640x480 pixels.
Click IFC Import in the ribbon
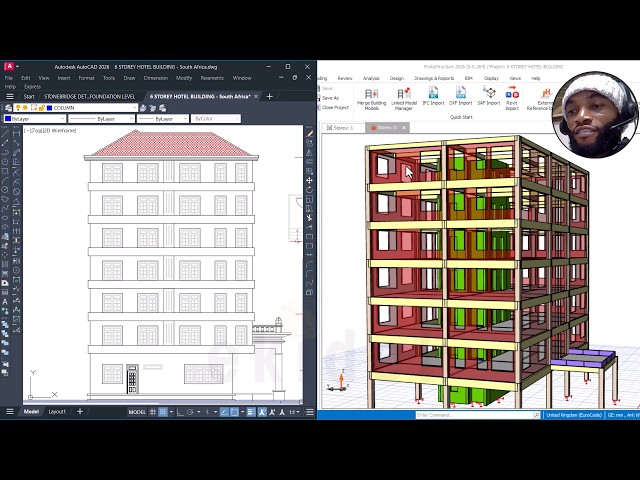coord(433,96)
